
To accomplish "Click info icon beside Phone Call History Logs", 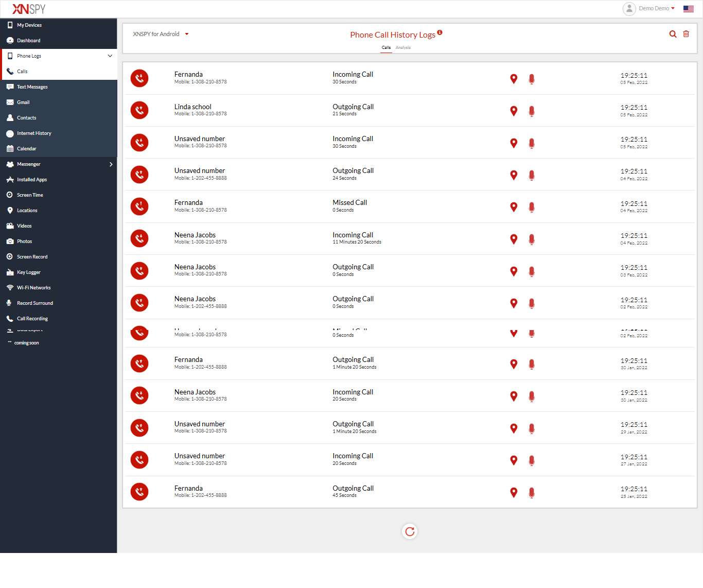I will (x=440, y=32).
